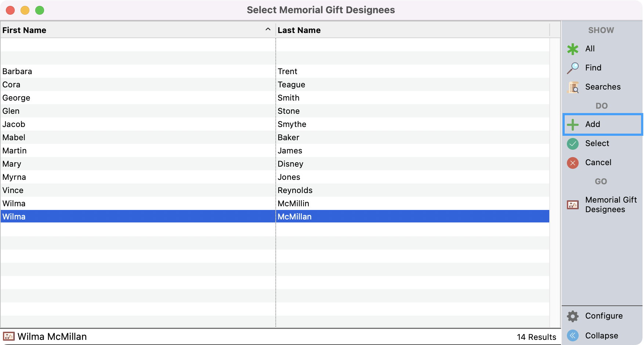The width and height of the screenshot is (644, 345).
Task: Select the George Smith row
Action: point(147,98)
